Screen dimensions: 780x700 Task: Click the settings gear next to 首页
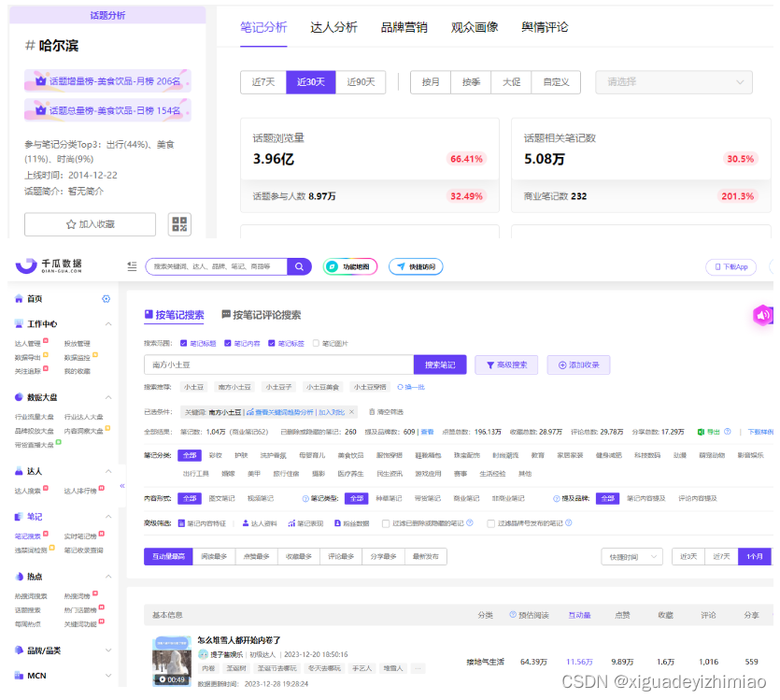(106, 298)
